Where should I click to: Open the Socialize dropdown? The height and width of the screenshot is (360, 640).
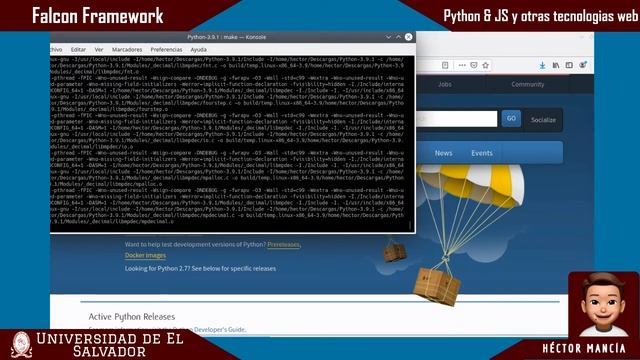(x=543, y=120)
